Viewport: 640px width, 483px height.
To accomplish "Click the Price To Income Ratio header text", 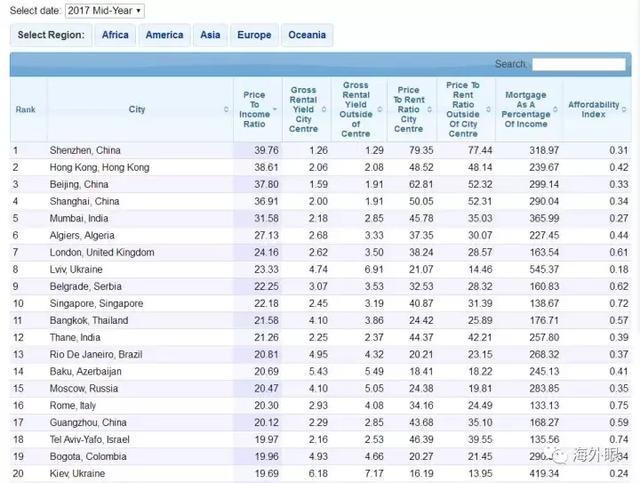I will click(254, 109).
